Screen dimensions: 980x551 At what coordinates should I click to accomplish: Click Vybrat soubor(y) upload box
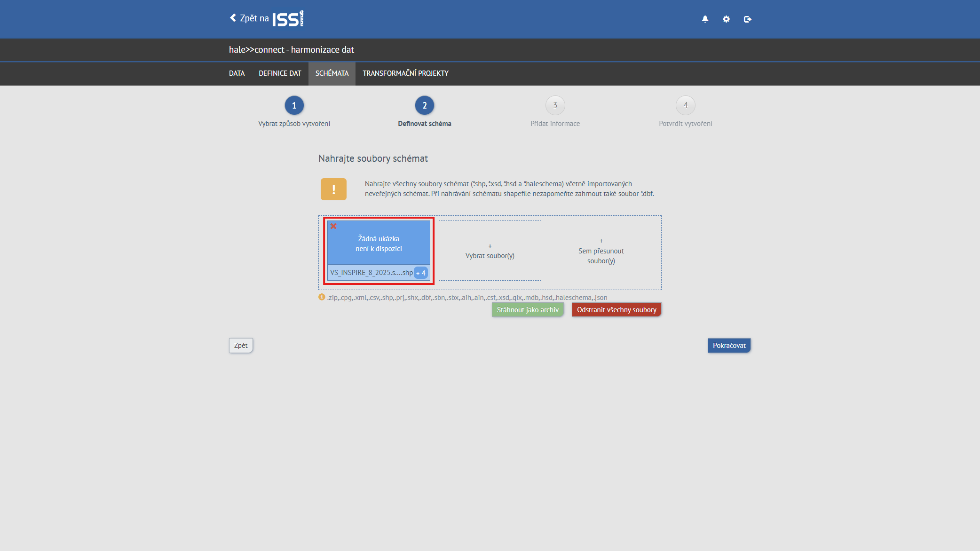point(490,251)
